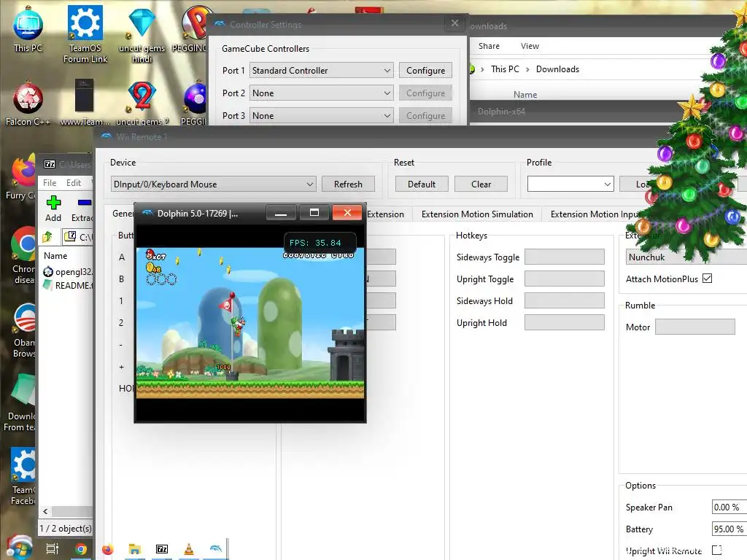Click the opengl32 file icon in 7-Zip

tap(48, 272)
